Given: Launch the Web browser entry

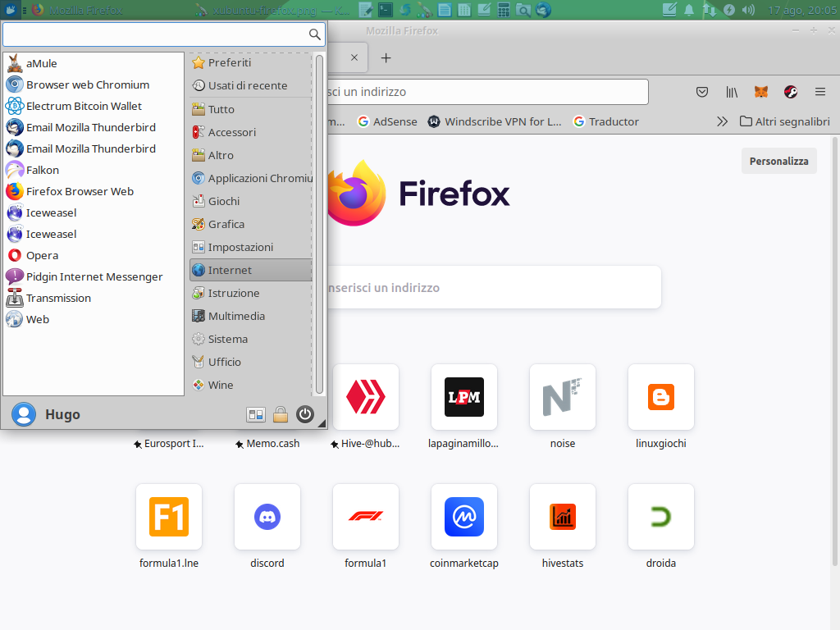Looking at the screenshot, I should pos(94,319).
